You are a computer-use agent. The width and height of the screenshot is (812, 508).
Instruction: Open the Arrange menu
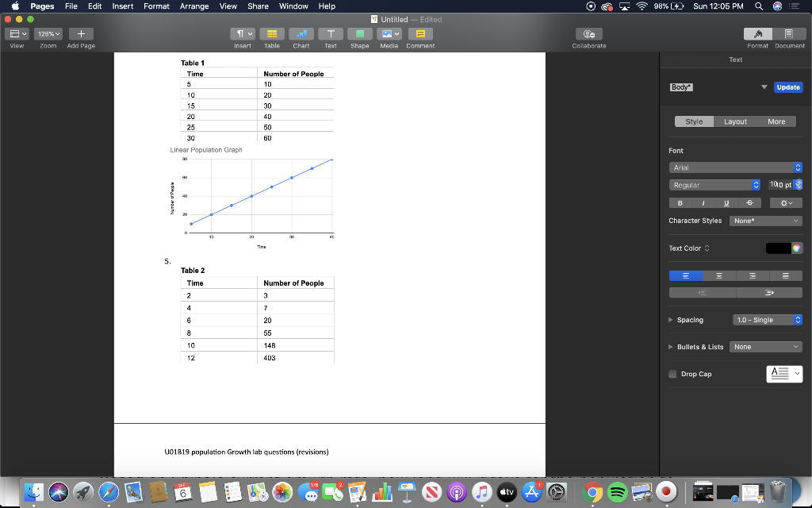point(194,6)
